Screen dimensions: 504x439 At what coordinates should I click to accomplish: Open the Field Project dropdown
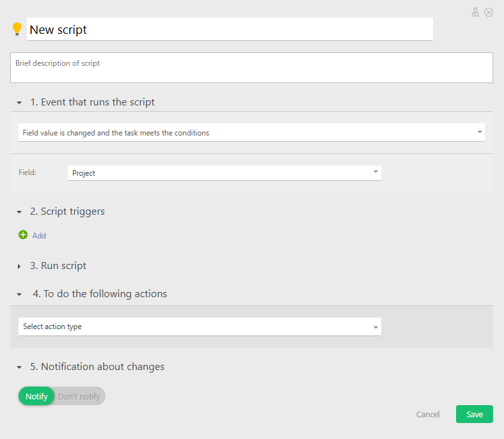pos(224,173)
